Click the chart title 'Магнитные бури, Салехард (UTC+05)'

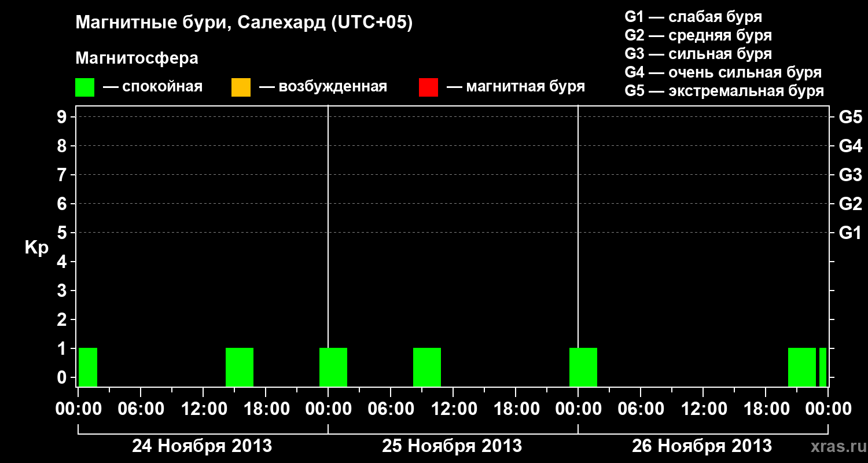click(x=244, y=23)
